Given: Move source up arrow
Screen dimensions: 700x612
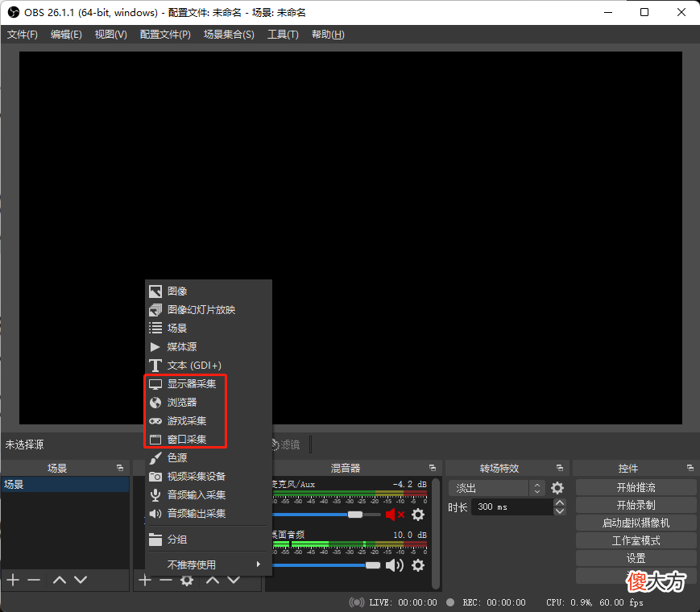Looking at the screenshot, I should tap(213, 580).
